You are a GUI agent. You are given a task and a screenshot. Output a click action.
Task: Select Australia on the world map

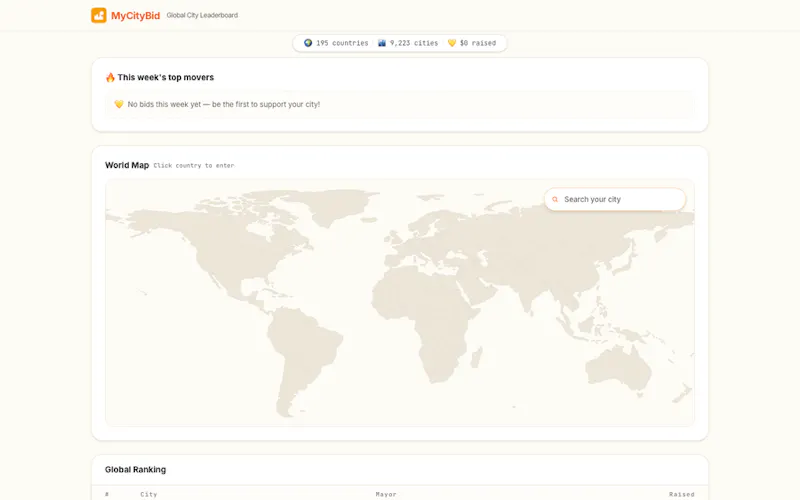[x=617, y=367]
